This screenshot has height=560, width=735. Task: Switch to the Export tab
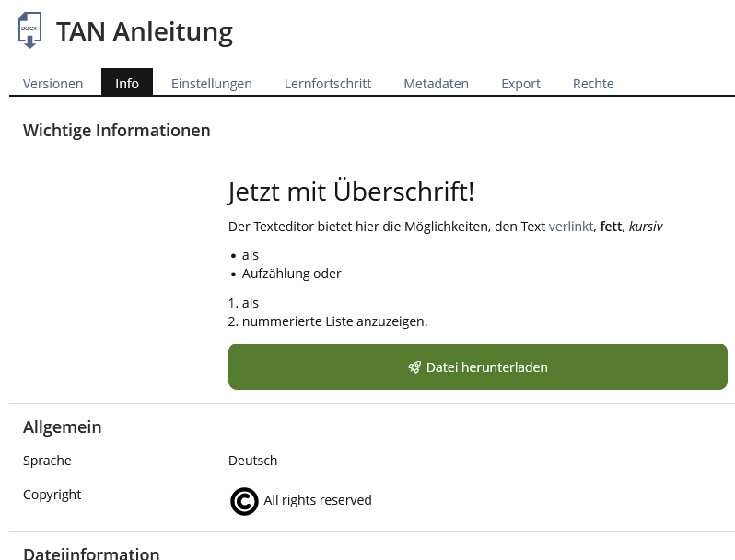tap(520, 84)
